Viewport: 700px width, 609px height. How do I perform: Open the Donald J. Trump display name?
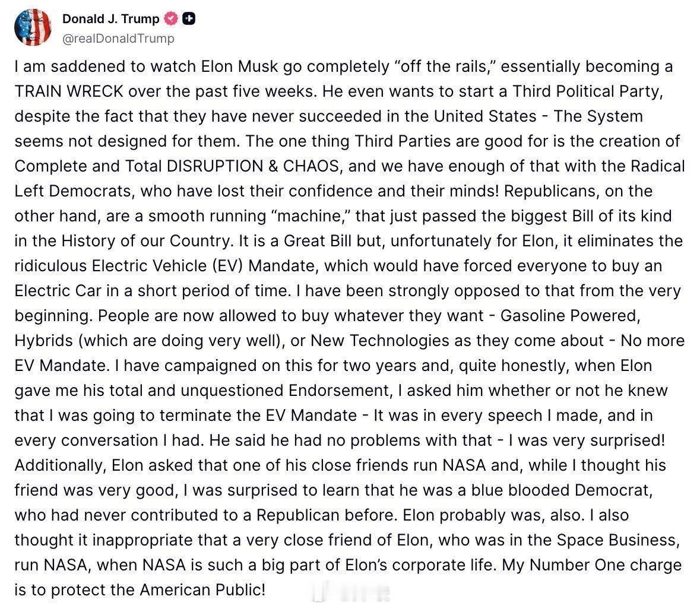[110, 19]
